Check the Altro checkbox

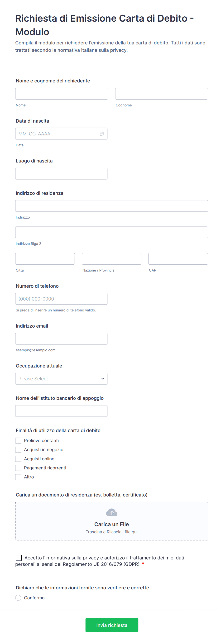click(x=18, y=477)
